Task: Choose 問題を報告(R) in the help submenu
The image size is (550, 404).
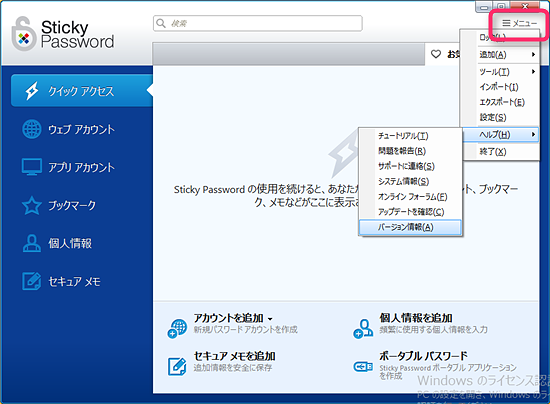Action: pos(410,151)
